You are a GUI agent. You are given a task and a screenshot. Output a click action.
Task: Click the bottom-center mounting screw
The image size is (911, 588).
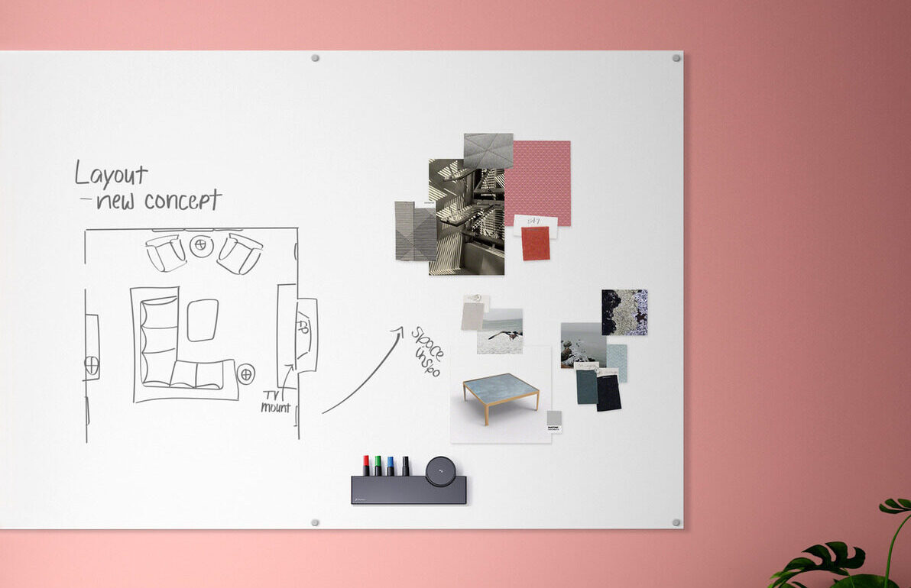(x=315, y=522)
